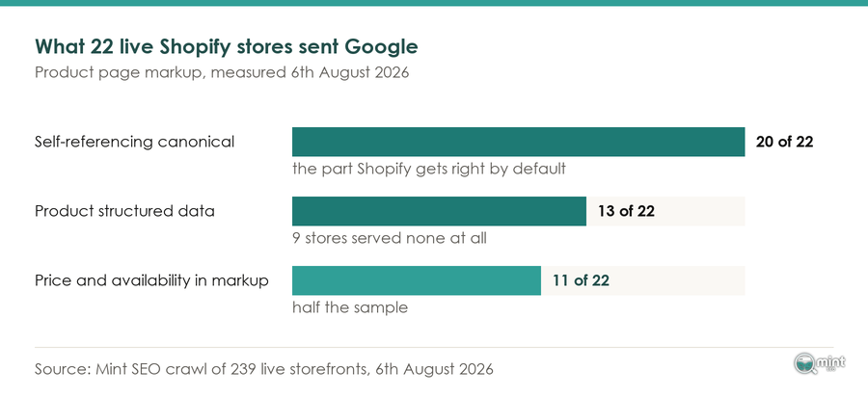Click the Product structured data row label
868x397 pixels.
click(124, 211)
